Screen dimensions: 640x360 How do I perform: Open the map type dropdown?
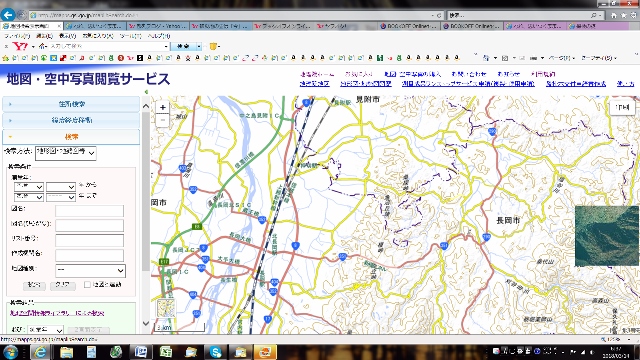(x=90, y=270)
